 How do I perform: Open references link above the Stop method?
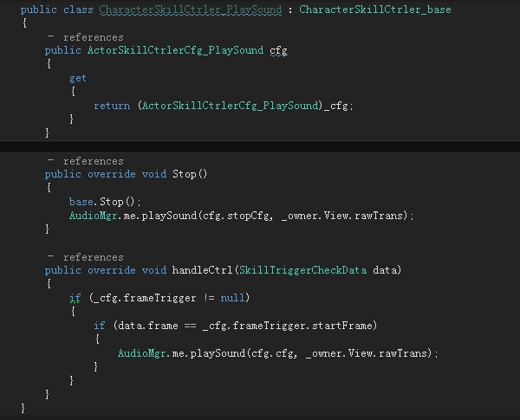point(93,161)
